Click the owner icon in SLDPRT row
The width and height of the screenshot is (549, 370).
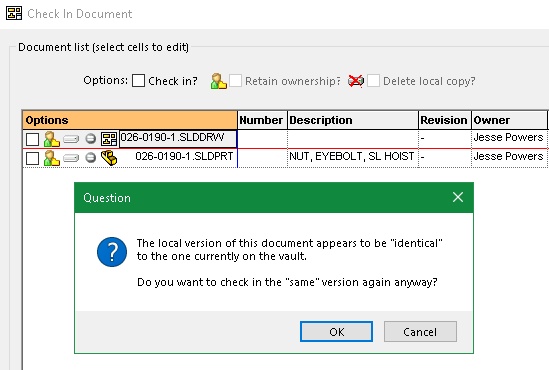52,158
